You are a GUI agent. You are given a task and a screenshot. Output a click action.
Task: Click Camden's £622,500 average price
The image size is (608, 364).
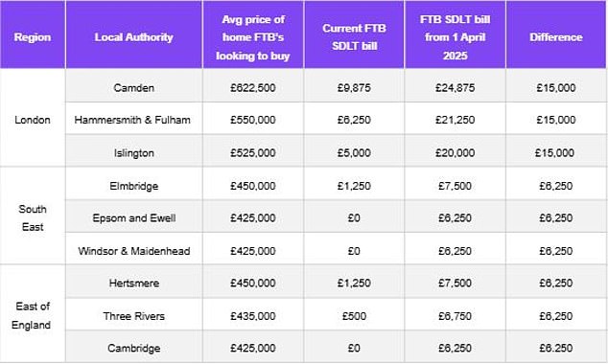253,86
